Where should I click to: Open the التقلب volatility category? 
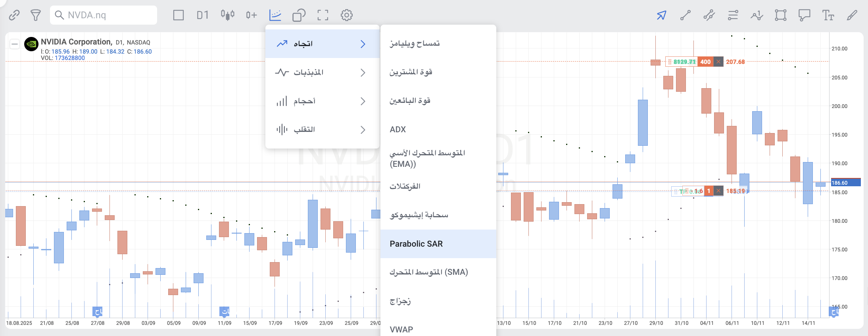[x=323, y=129]
